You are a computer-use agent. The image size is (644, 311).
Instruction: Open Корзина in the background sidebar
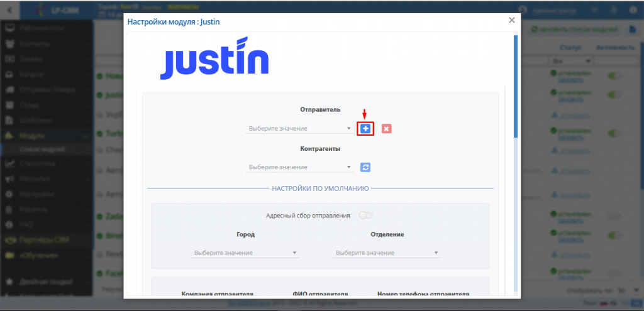click(x=47, y=209)
